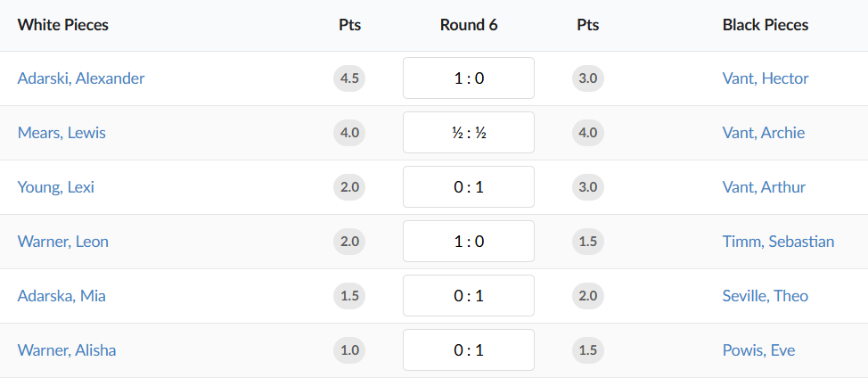Viewport: 868px width, 378px height.
Task: Open Vant, Hector's player page
Action: click(x=766, y=78)
